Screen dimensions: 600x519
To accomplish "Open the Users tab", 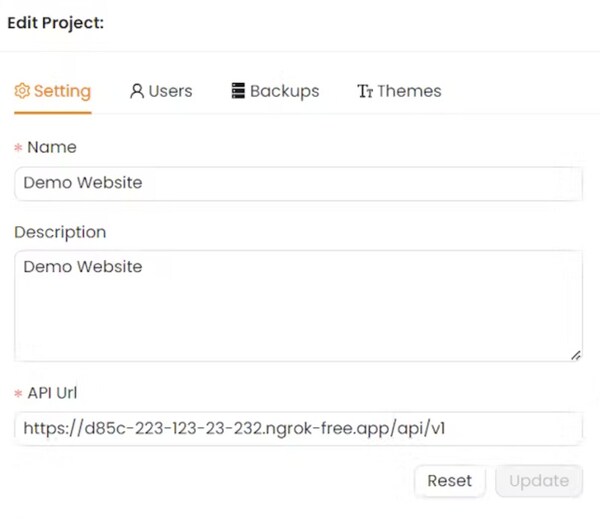I will point(161,91).
